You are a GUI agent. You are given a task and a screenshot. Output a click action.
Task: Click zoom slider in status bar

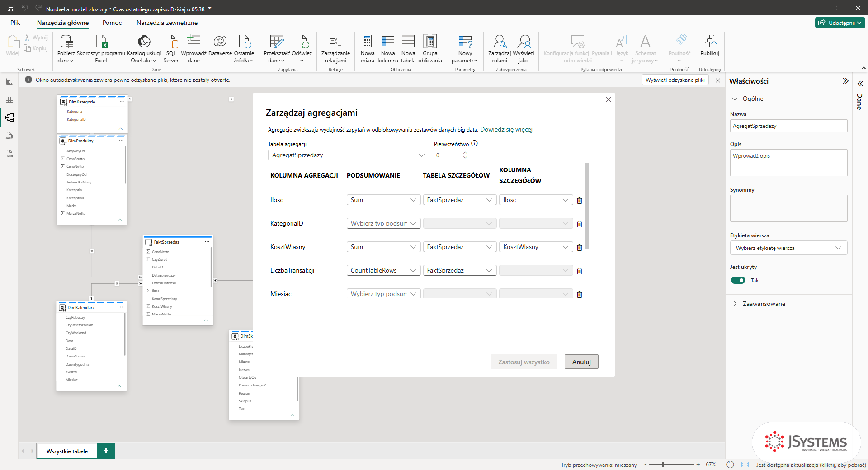[671, 464]
